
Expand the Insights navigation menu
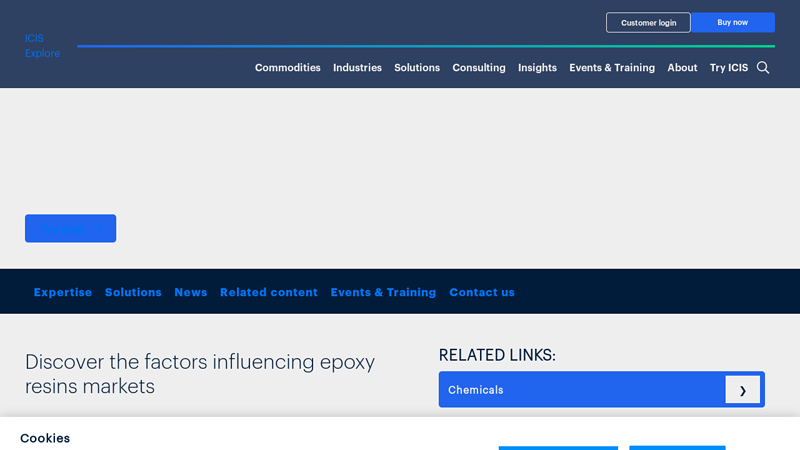[x=537, y=68]
